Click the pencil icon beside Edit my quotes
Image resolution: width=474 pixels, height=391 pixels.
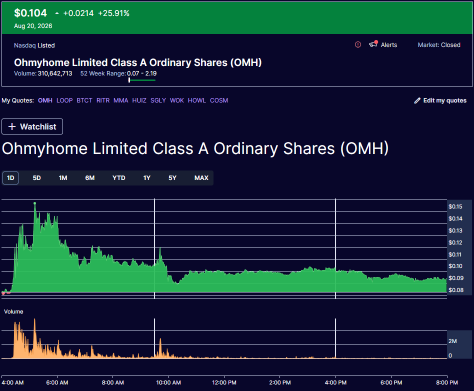[417, 101]
